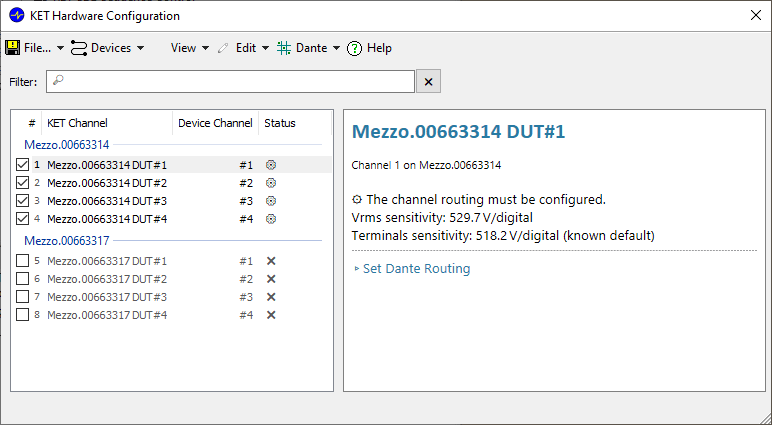Click the Help question mark icon
The height and width of the screenshot is (425, 772).
[354, 48]
